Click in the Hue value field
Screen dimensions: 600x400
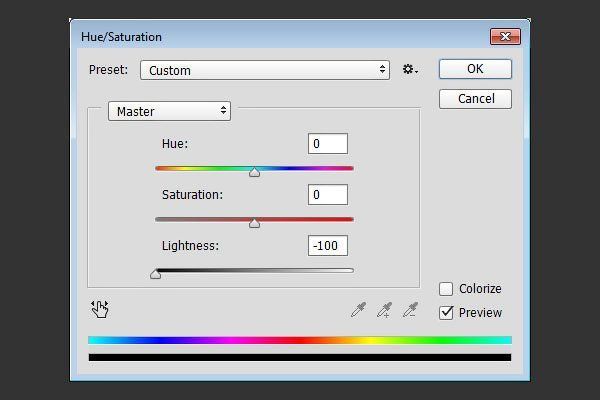pyautogui.click(x=328, y=144)
